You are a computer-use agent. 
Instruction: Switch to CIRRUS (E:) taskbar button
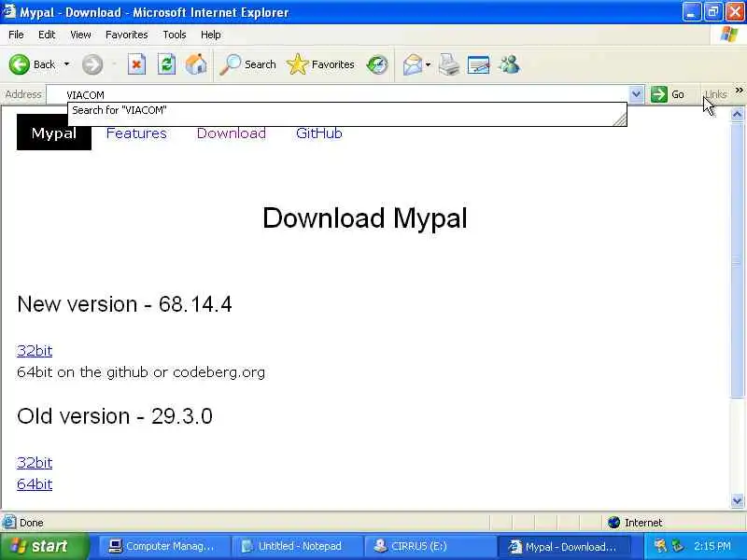(429, 546)
